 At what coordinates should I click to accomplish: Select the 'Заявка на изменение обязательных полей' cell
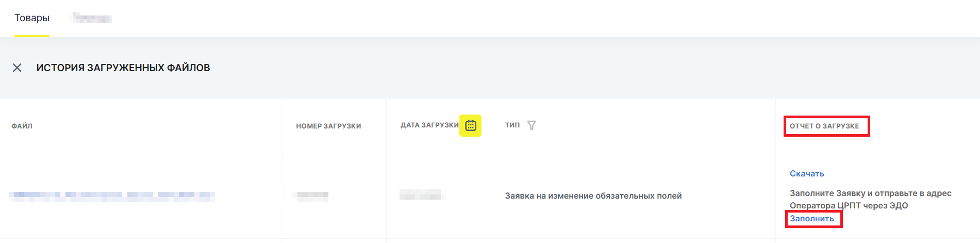tap(593, 196)
